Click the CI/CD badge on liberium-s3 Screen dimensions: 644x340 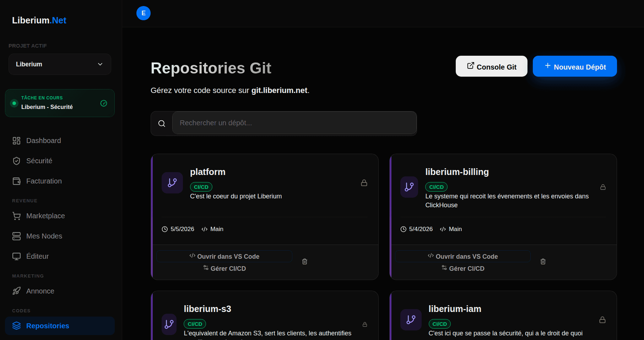pyautogui.click(x=195, y=324)
